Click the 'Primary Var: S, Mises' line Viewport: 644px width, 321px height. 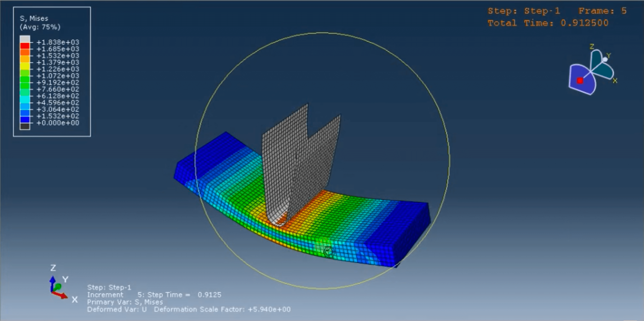click(125, 302)
